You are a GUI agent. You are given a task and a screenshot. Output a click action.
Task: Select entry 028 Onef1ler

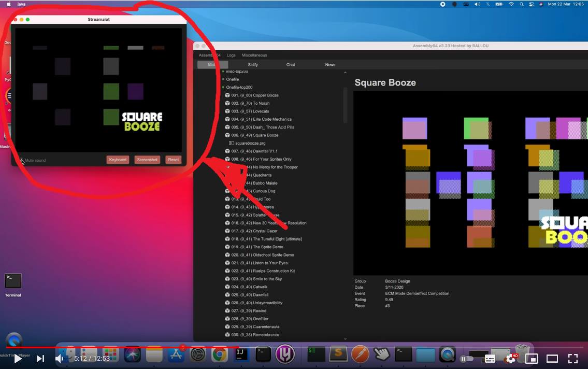coord(250,319)
